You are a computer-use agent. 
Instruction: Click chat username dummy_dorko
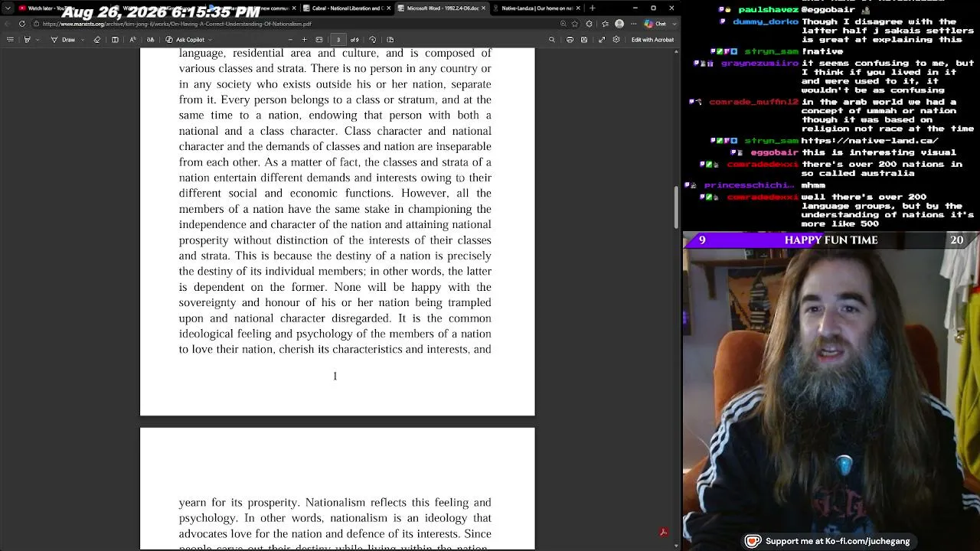click(765, 22)
